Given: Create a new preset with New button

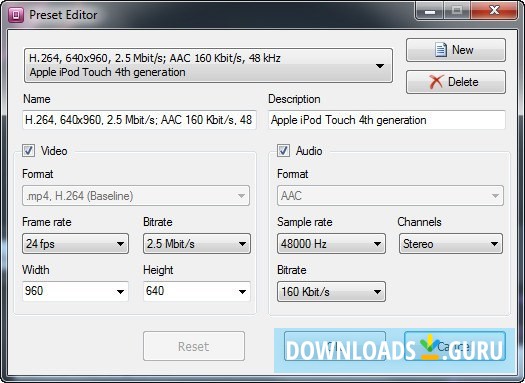Looking at the screenshot, I should 456,50.
